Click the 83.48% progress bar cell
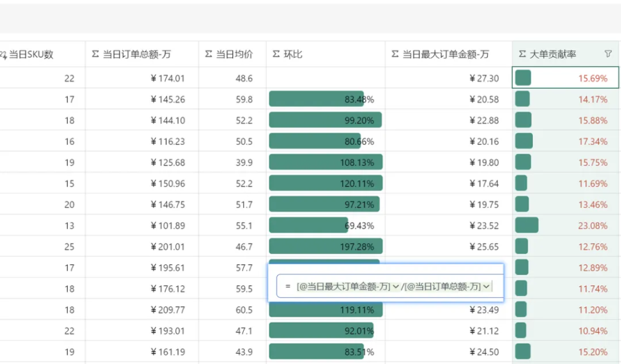Screen dimensions: 621x364 point(326,99)
